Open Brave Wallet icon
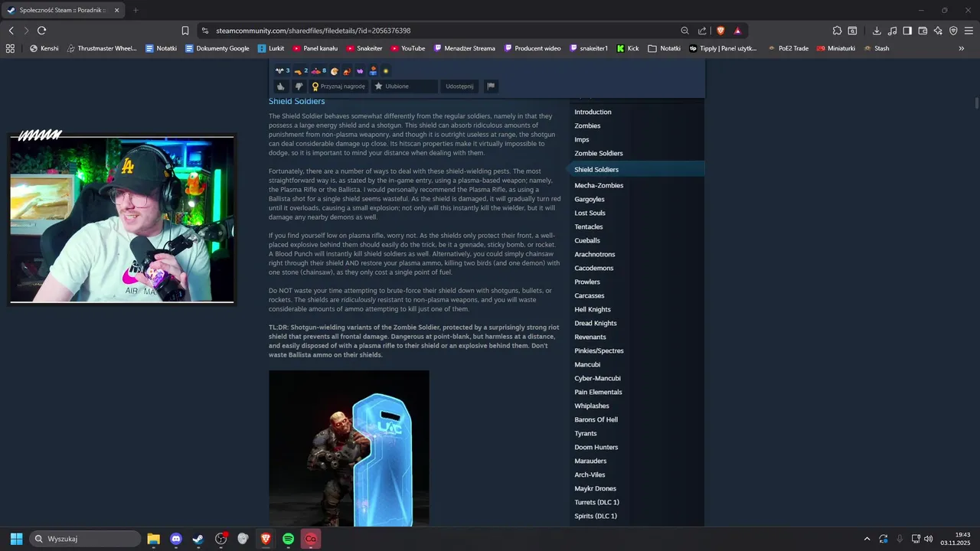Screen dimensions: 980x551 pos(923,31)
